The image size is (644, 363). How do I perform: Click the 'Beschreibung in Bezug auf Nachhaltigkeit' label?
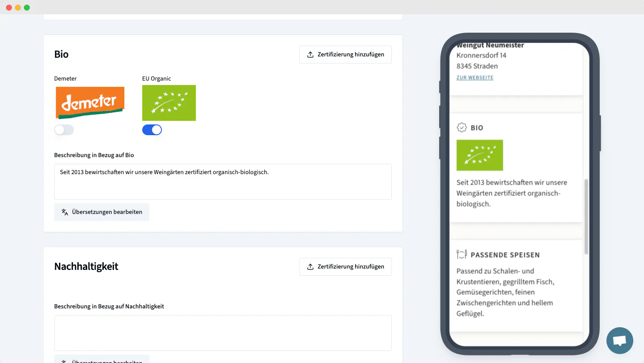coord(109,307)
